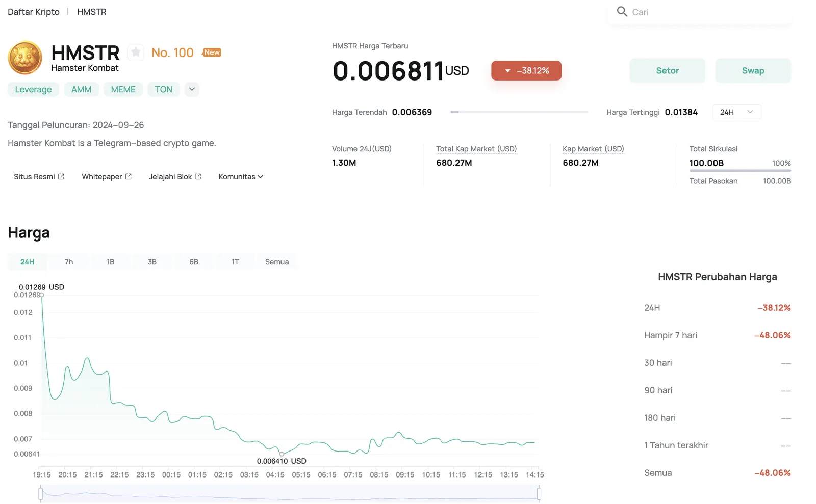The image size is (816, 504).
Task: Switch chart to 7h range
Action: click(x=69, y=262)
